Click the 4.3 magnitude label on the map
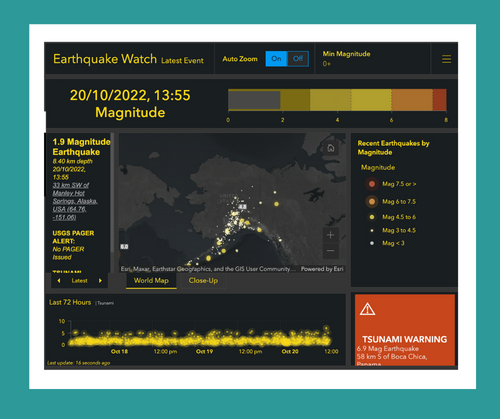Viewport: 500px width, 419px height. (x=243, y=207)
